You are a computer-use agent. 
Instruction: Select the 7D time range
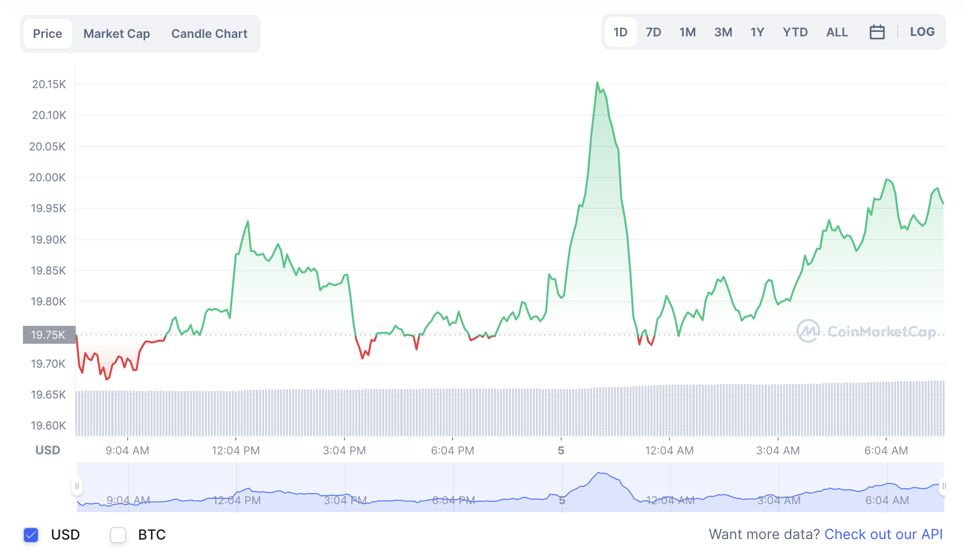coord(653,32)
